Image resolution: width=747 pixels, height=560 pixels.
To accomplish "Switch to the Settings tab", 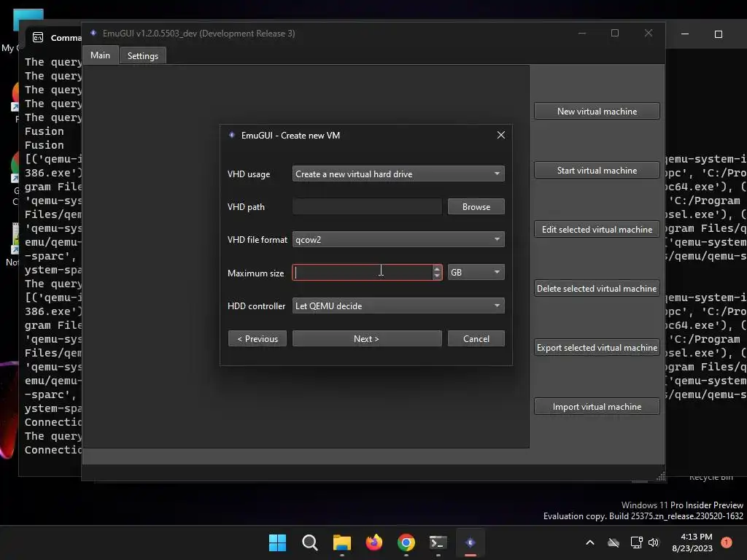I will pyautogui.click(x=142, y=55).
